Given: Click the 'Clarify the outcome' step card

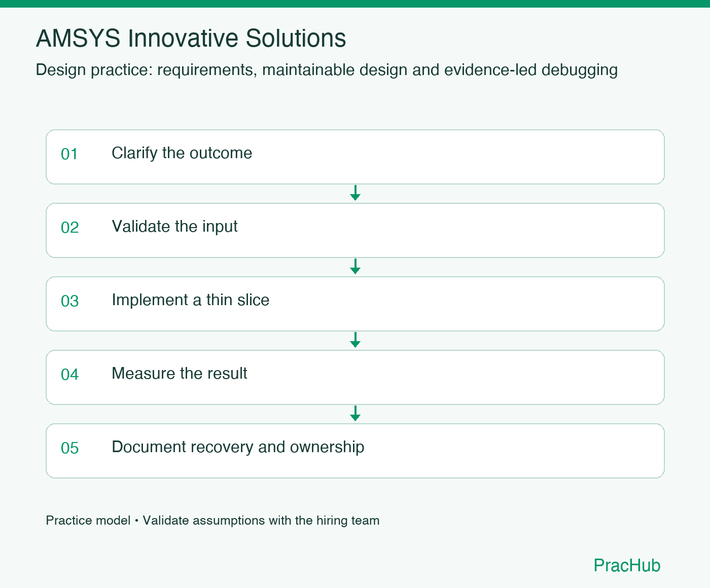Looking at the screenshot, I should coord(355,157).
